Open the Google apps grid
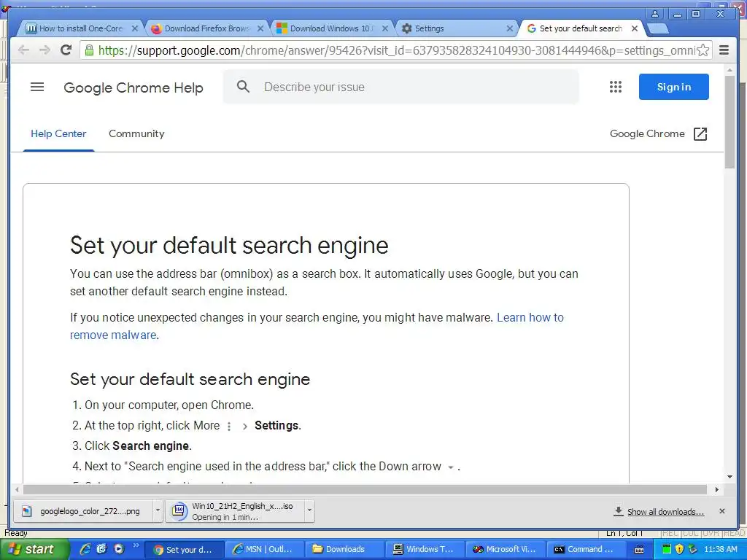Image resolution: width=747 pixels, height=560 pixels. pyautogui.click(x=616, y=87)
